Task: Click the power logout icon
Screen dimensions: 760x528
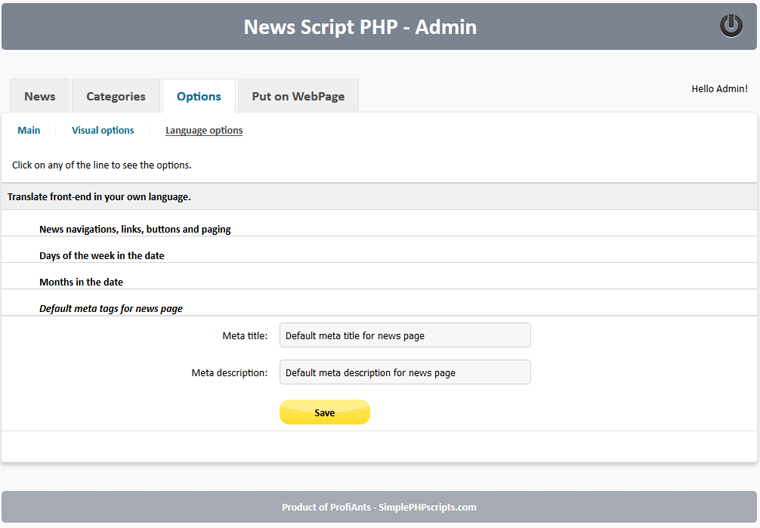Action: (730, 26)
